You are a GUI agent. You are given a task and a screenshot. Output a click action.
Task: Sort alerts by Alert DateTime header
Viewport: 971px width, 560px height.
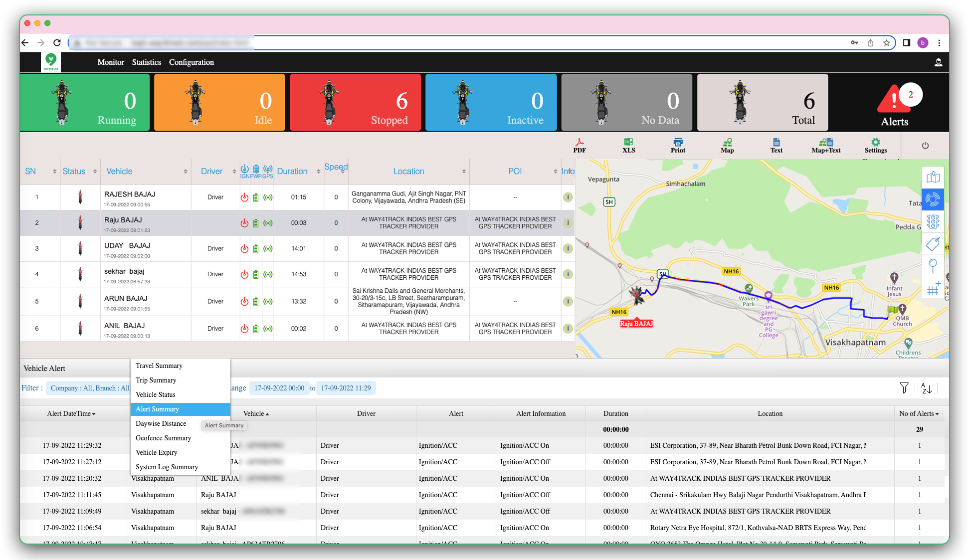pyautogui.click(x=71, y=413)
